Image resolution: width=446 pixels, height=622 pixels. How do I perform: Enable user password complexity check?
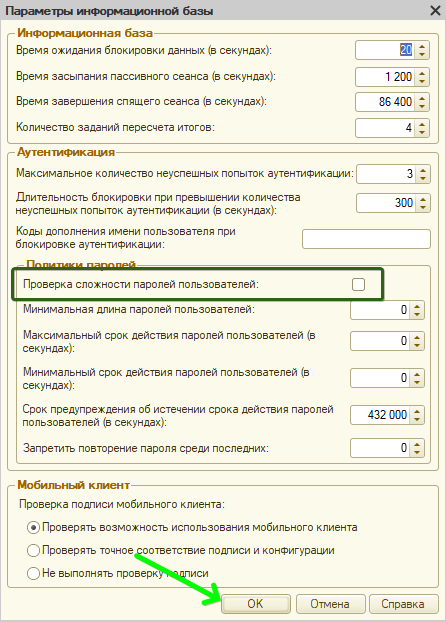tap(358, 284)
